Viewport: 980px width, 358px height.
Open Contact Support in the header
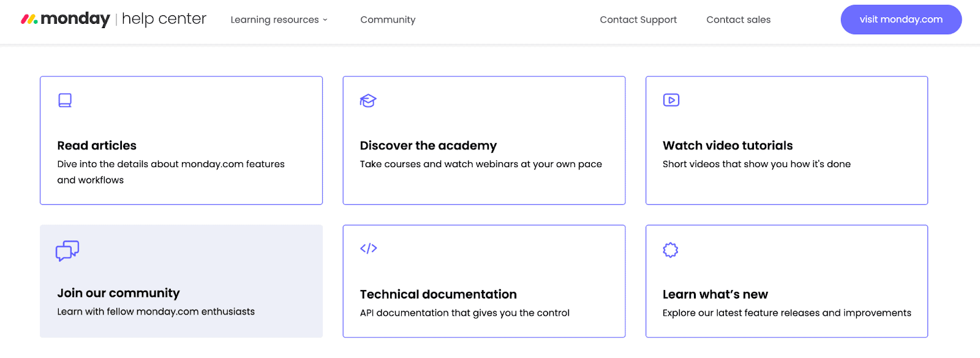point(638,20)
